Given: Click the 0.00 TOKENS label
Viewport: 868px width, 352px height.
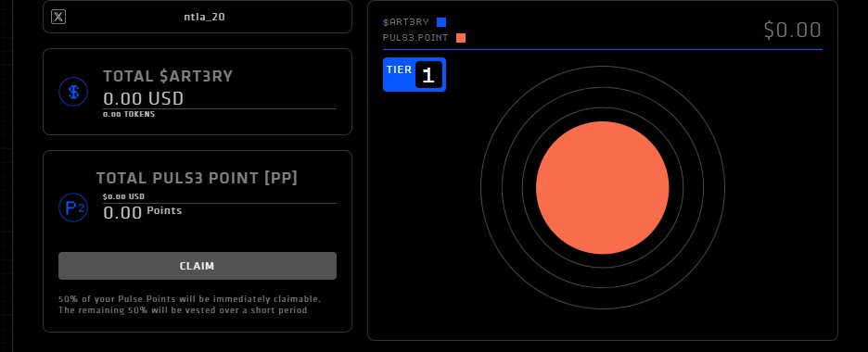Looking at the screenshot, I should (129, 114).
